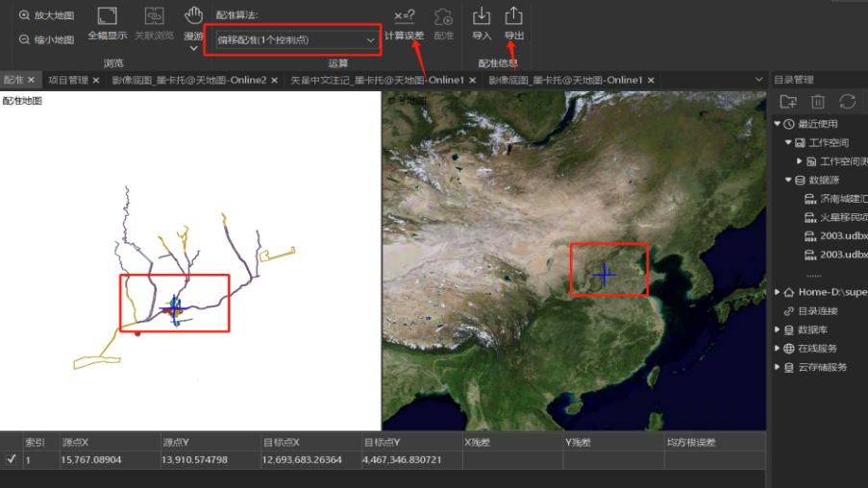Switch to the 配准 tab
The height and width of the screenshot is (488, 868).
(x=13, y=81)
